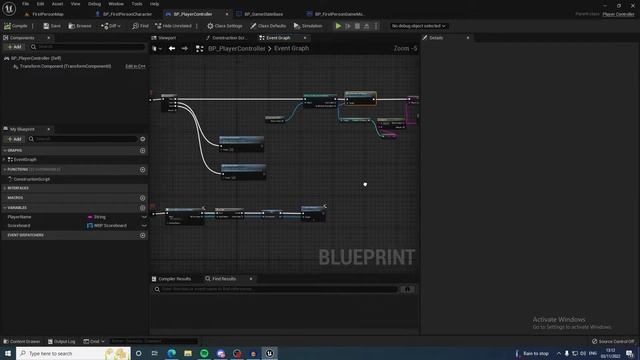Screen dimensions: 640x360
Task: Toggle Scoreboard variable visibility eye
Action: click(144, 226)
